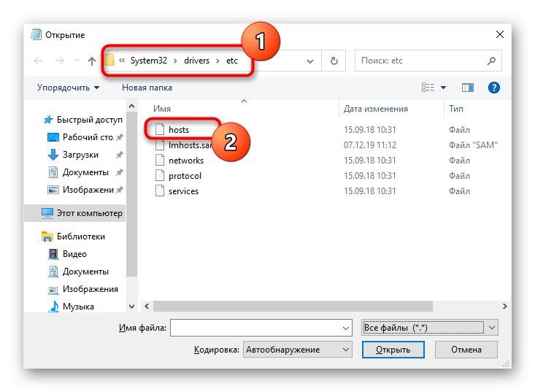535x392 pixels.
Task: Select drivers in the address path
Action: point(196,61)
